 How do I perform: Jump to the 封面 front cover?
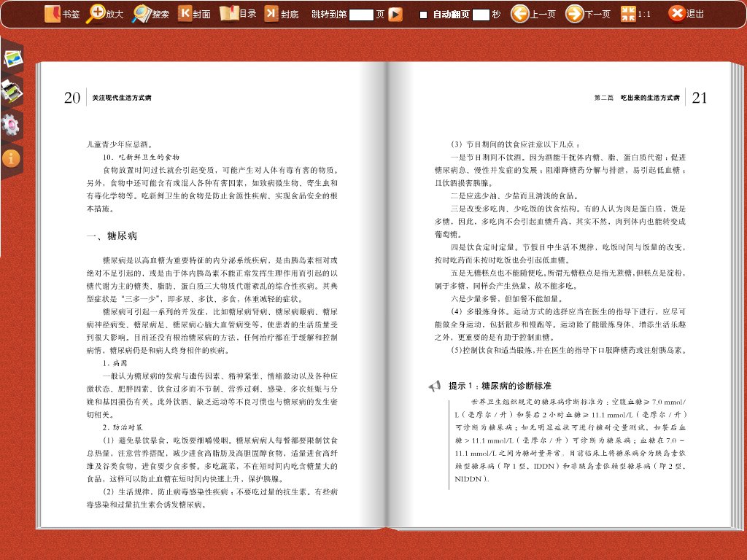pyautogui.click(x=194, y=14)
